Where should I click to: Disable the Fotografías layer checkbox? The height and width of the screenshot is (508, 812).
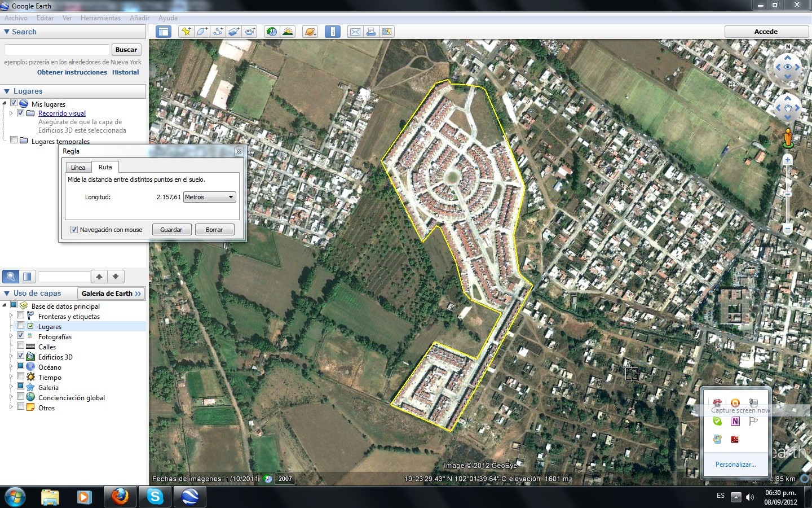pos(20,336)
